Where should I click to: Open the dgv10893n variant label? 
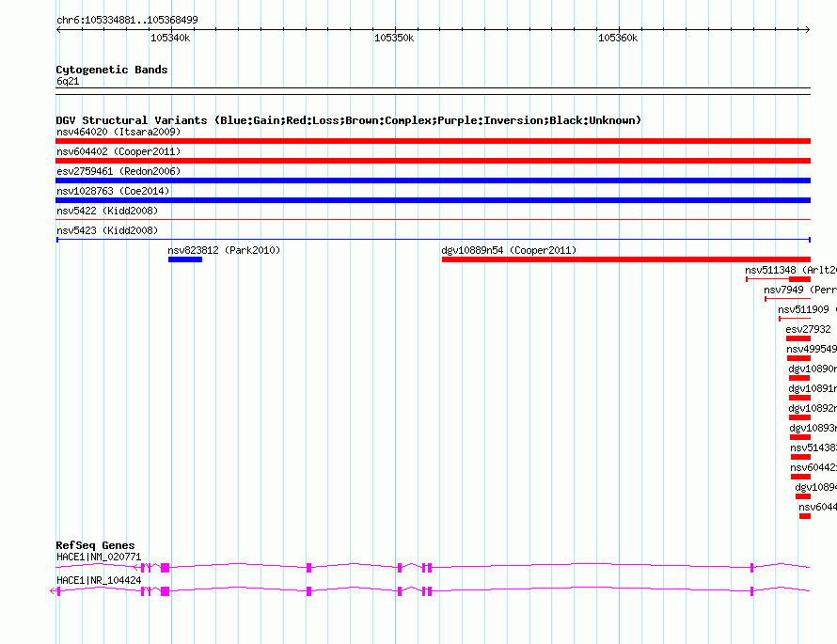813,428
